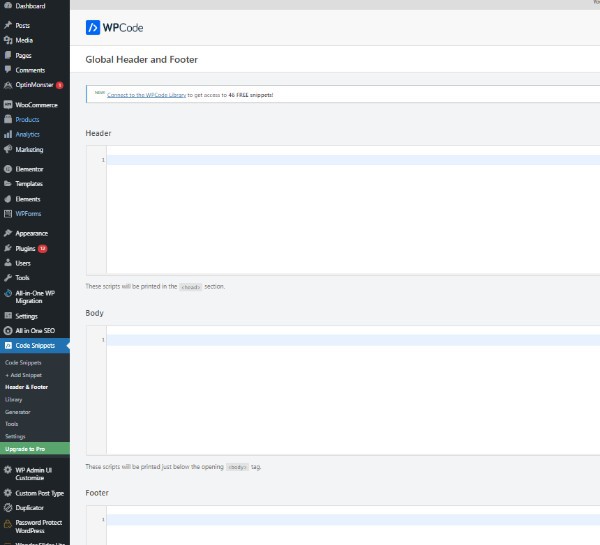Click the Marketing megaphone icon
The height and width of the screenshot is (545, 600).
(8, 149)
